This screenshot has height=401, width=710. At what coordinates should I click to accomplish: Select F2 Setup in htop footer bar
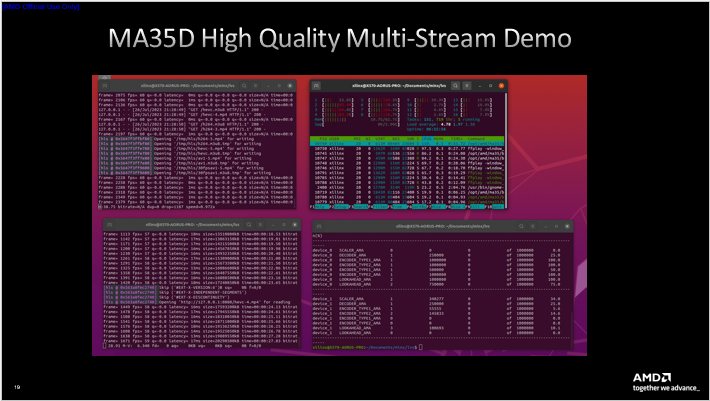341,208
